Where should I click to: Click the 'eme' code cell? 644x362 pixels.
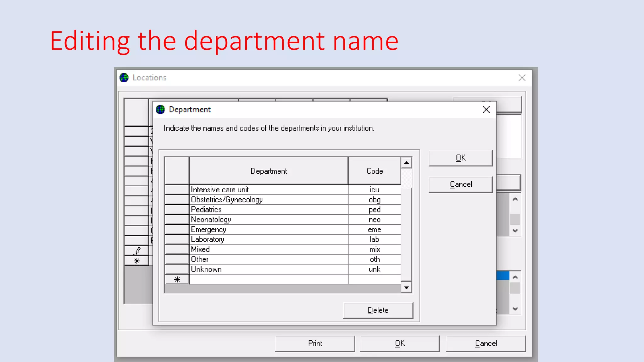(374, 230)
